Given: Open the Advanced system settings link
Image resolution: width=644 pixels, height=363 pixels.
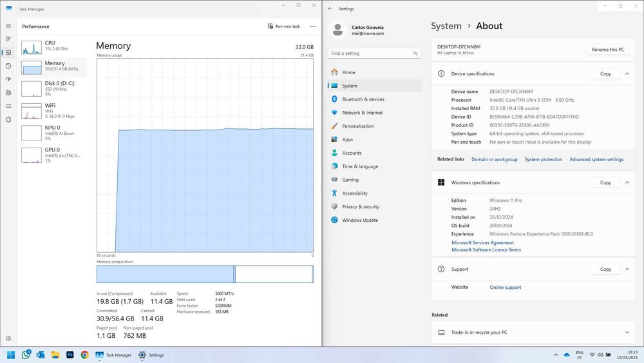Looking at the screenshot, I should click(596, 159).
